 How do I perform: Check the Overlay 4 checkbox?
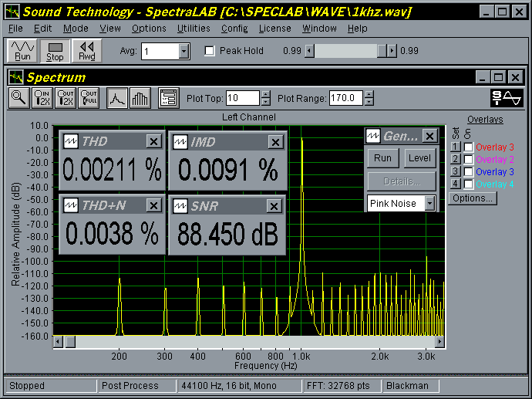(x=468, y=184)
